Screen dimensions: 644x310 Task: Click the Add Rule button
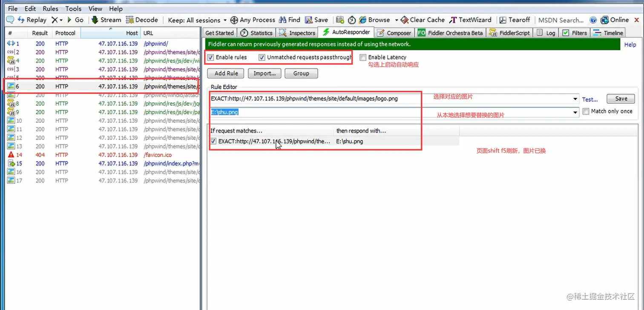[x=226, y=73]
